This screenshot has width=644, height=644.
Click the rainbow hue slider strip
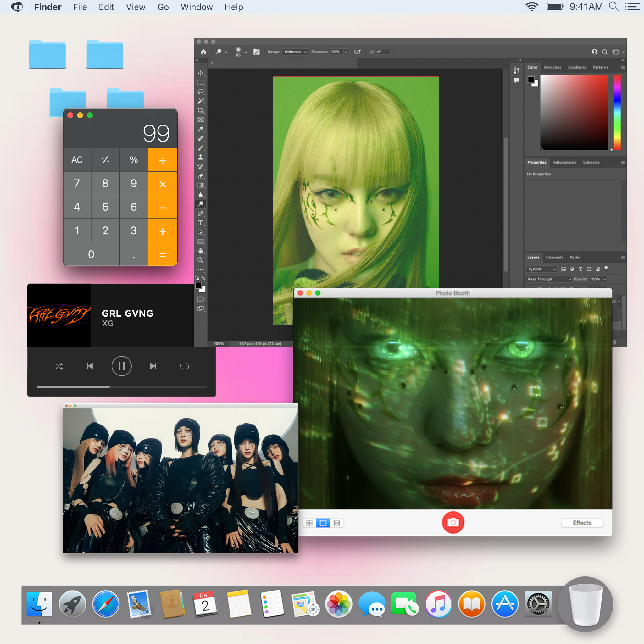(x=617, y=112)
